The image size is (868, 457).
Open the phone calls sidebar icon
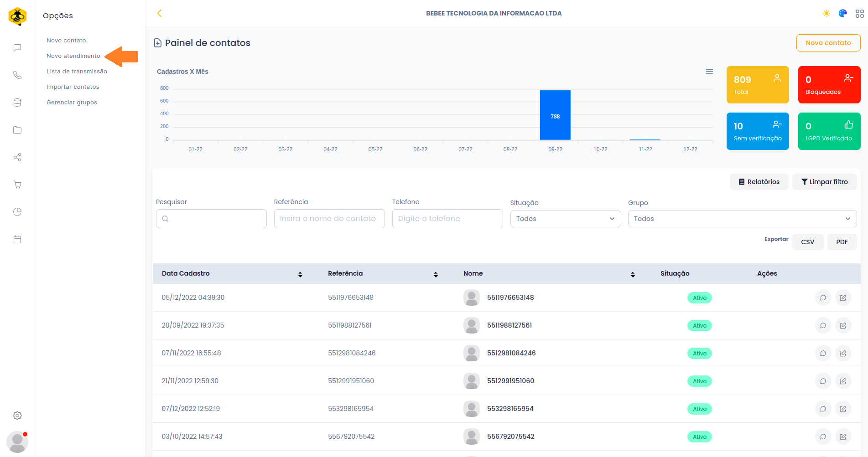click(x=17, y=75)
